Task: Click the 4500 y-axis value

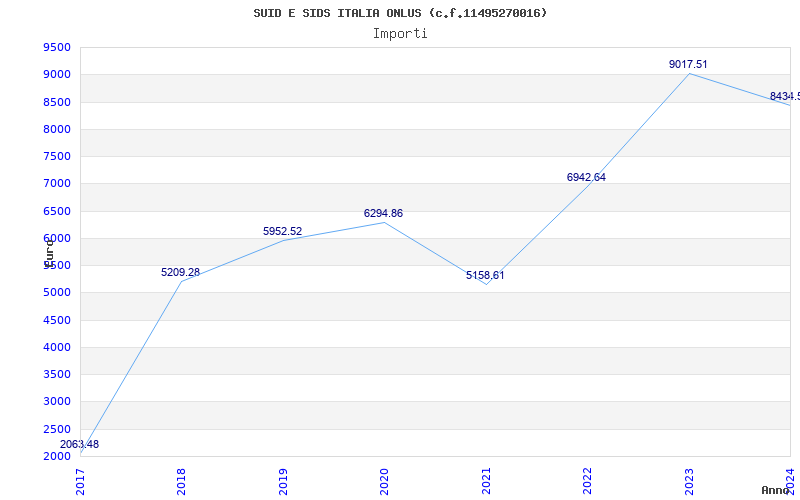Action: point(57,320)
